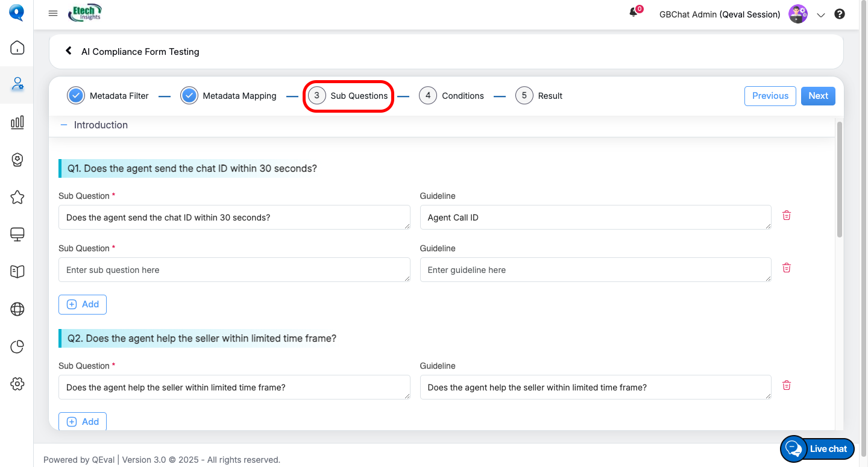
Task: Click the home icon in left sidebar
Action: pyautogui.click(x=17, y=48)
